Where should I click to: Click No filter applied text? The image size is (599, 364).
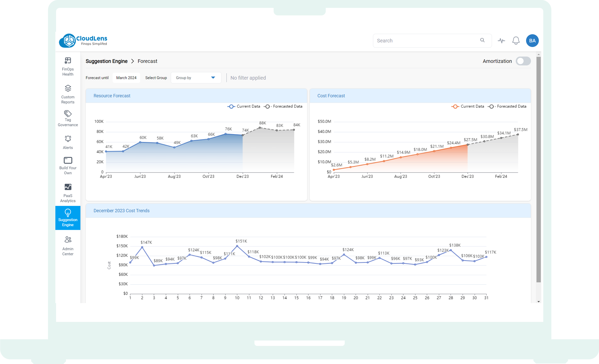tap(248, 78)
